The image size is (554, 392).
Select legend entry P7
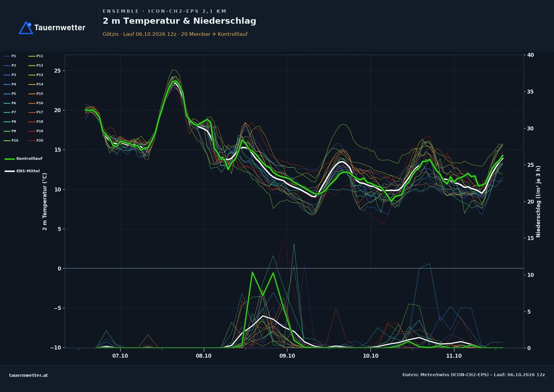coord(10,112)
